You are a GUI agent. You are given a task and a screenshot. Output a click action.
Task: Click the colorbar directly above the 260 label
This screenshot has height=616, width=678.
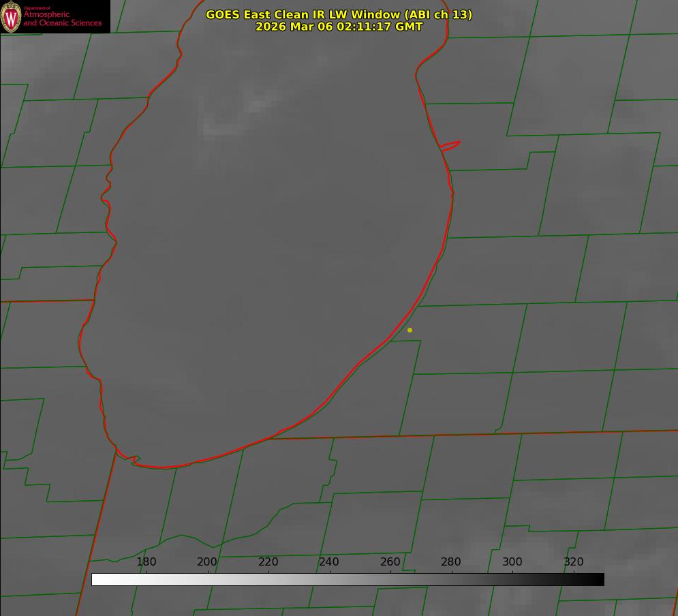tap(390, 579)
